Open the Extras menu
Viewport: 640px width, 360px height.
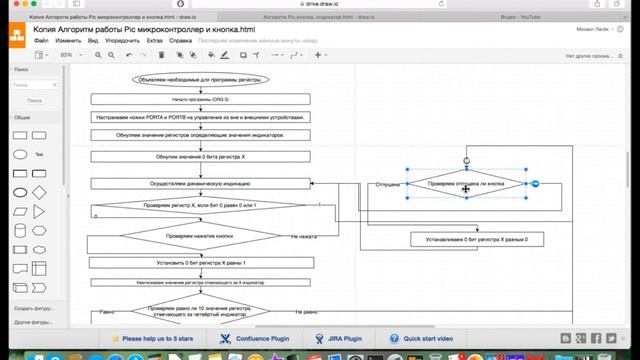(155, 41)
